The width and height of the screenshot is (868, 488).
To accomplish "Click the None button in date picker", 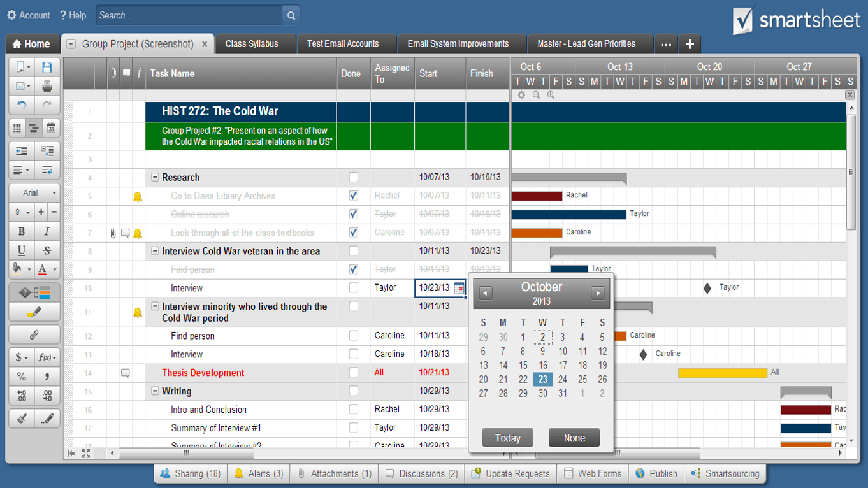I will [x=574, y=438].
